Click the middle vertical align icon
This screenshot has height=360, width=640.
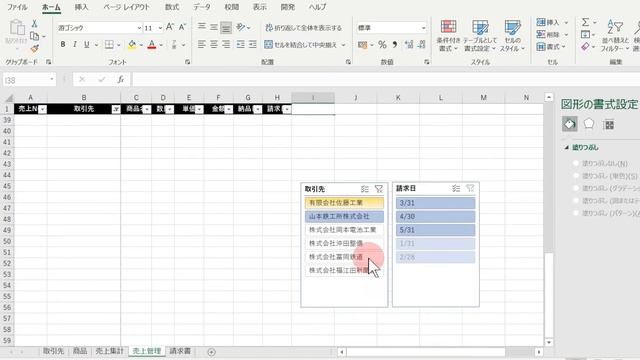point(214,27)
